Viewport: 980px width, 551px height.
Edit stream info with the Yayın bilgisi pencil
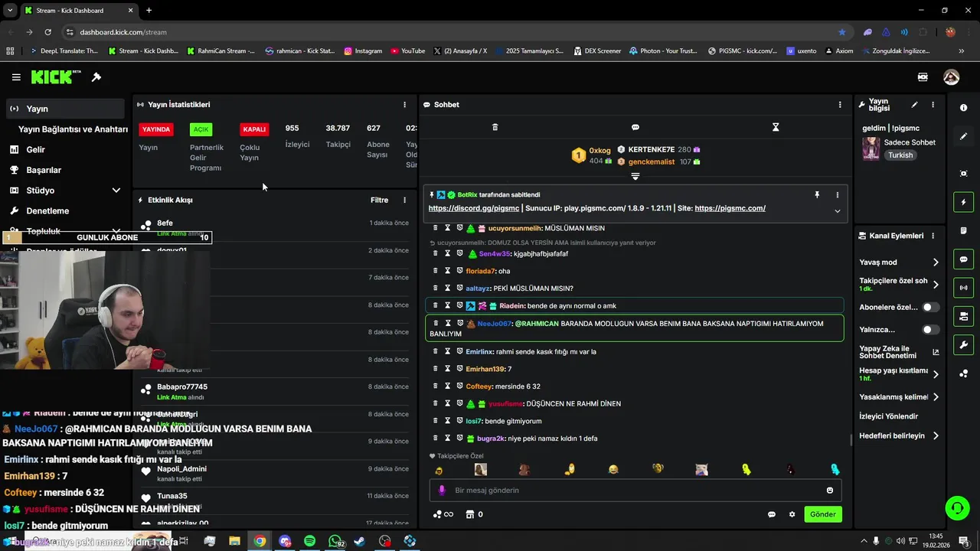coord(914,105)
